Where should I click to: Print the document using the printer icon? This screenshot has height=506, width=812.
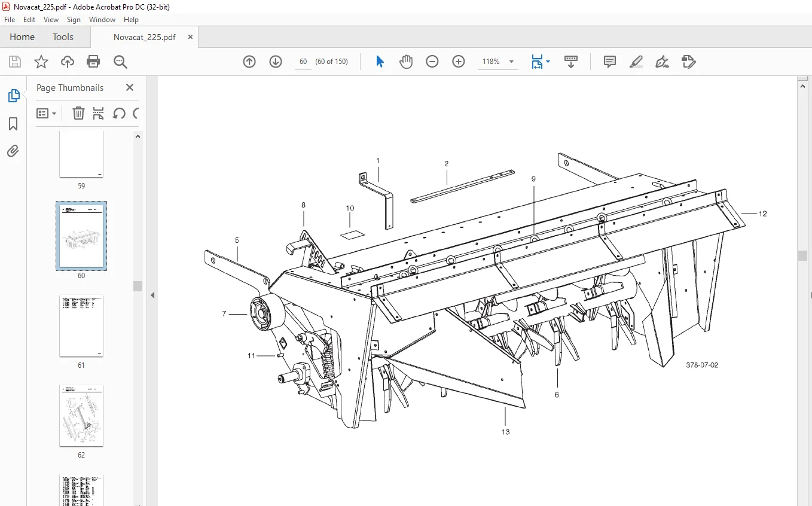pyautogui.click(x=93, y=62)
